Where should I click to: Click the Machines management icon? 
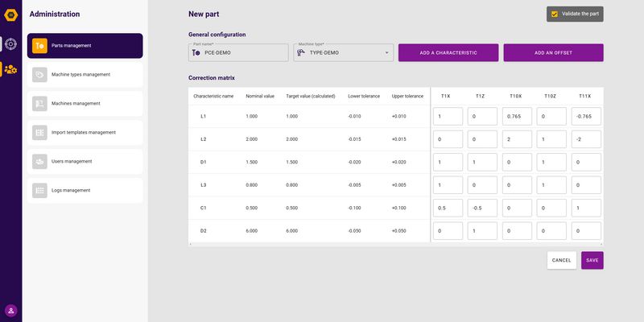tap(39, 104)
